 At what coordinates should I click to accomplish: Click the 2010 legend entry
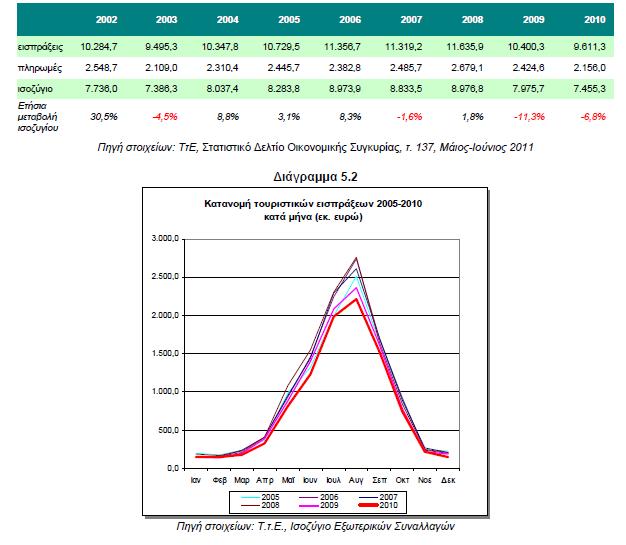click(x=378, y=505)
